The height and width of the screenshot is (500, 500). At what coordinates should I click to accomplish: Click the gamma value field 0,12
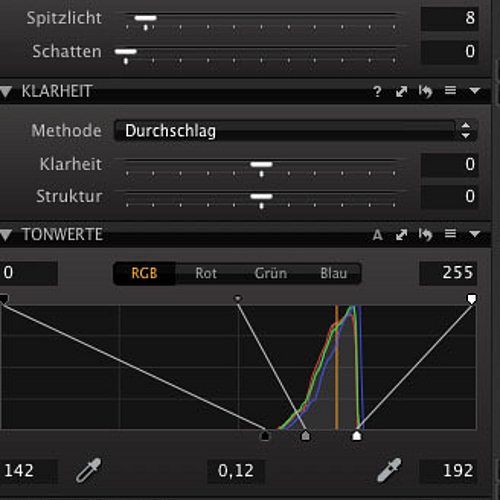point(236,471)
